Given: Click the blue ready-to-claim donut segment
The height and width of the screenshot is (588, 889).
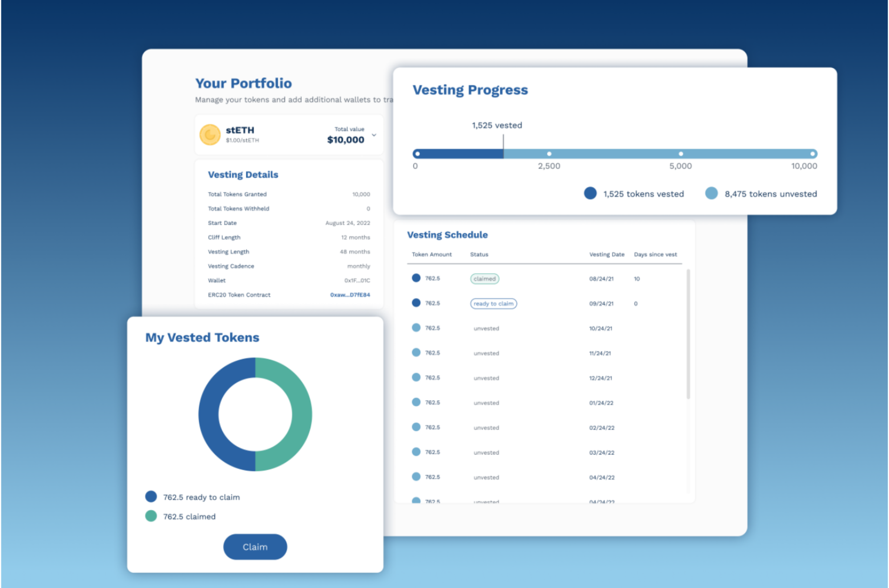Looking at the screenshot, I should point(209,414).
